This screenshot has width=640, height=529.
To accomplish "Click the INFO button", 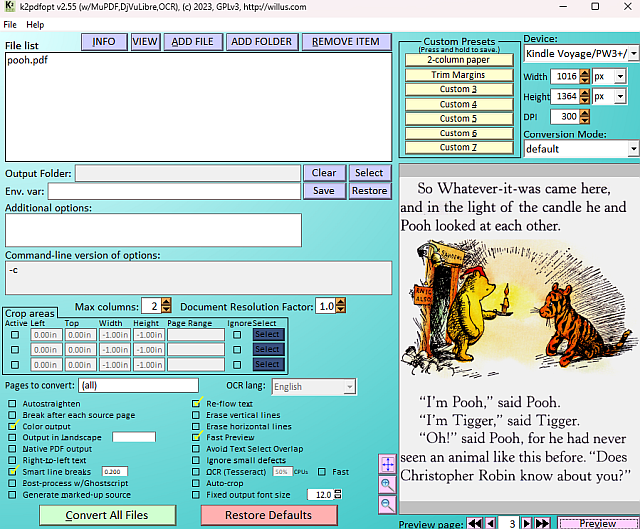I will point(104,42).
